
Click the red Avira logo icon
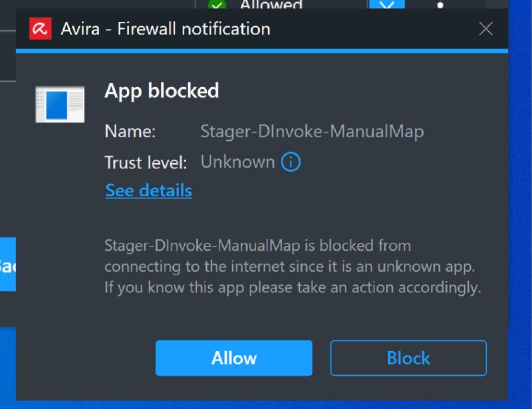point(41,29)
